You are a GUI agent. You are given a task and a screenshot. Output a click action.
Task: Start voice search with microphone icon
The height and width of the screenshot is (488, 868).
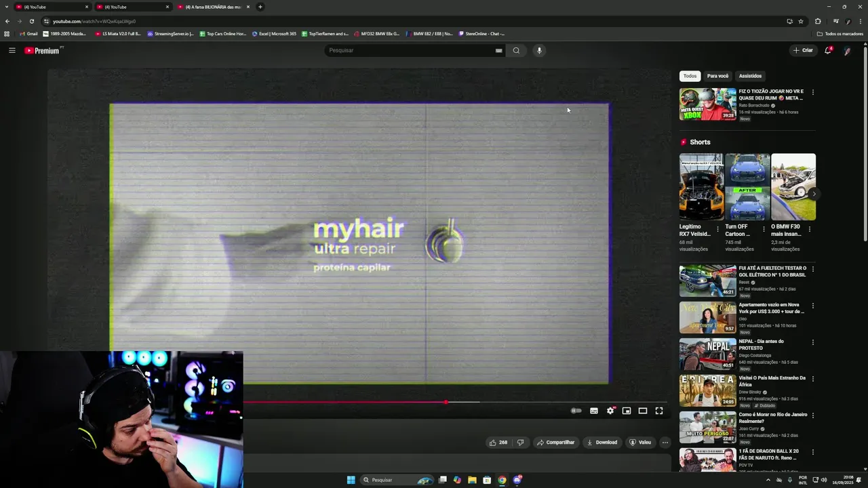(539, 50)
